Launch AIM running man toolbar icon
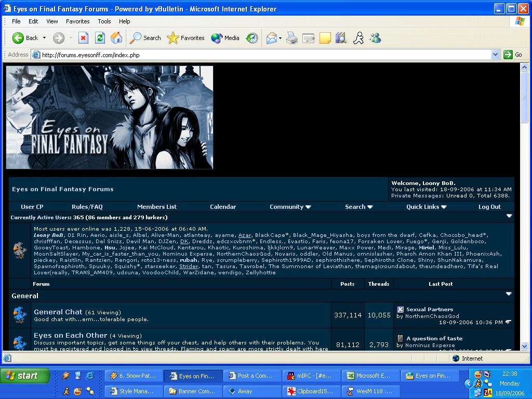 (358, 38)
